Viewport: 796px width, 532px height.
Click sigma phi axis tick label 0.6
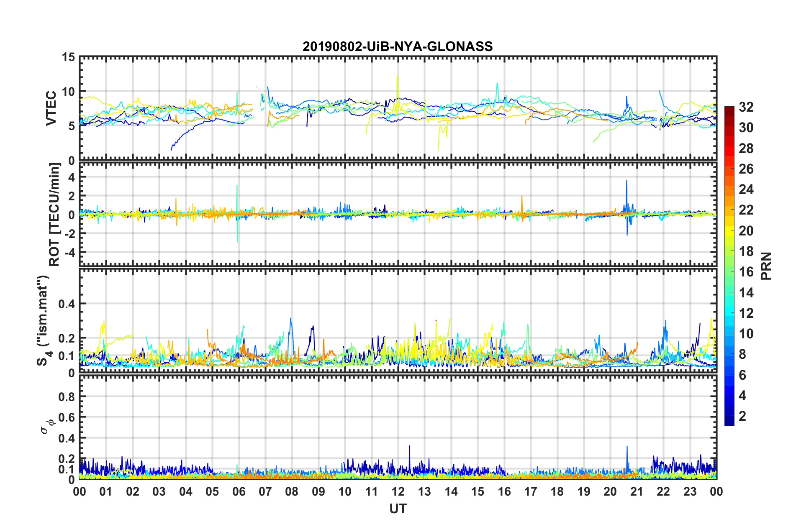[x=67, y=417]
